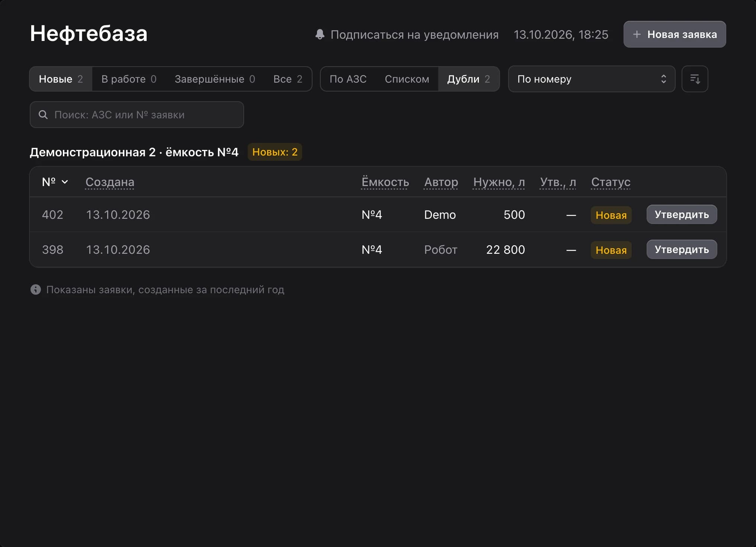Viewport: 756px width, 547px height.
Task: Show the Все requests tab
Action: click(288, 79)
